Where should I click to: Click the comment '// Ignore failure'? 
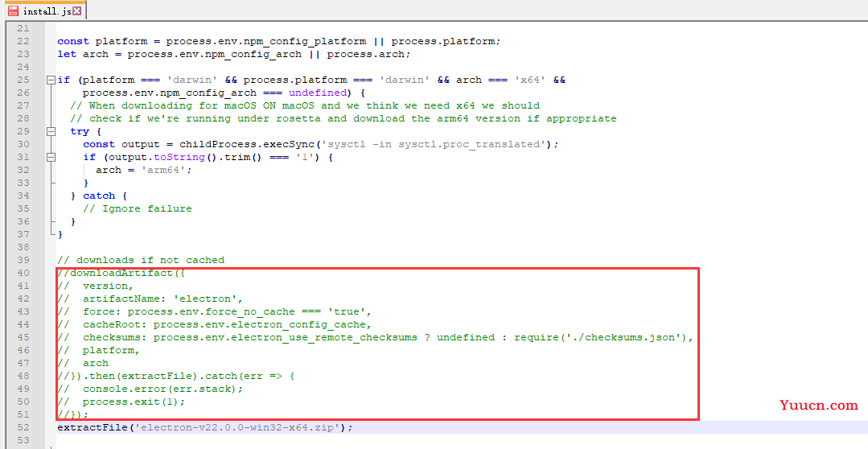point(138,208)
